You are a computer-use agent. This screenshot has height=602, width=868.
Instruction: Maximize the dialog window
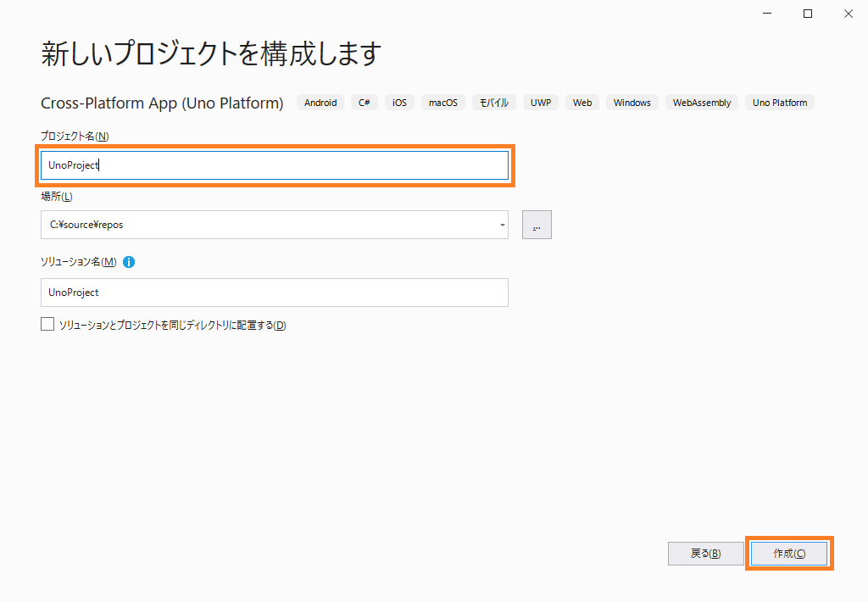point(808,13)
